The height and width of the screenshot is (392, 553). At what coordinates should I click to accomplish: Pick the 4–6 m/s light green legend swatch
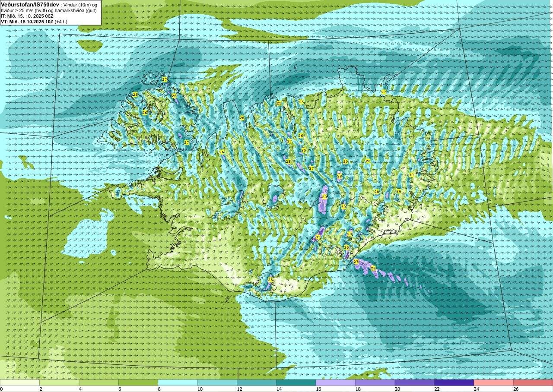point(99,383)
